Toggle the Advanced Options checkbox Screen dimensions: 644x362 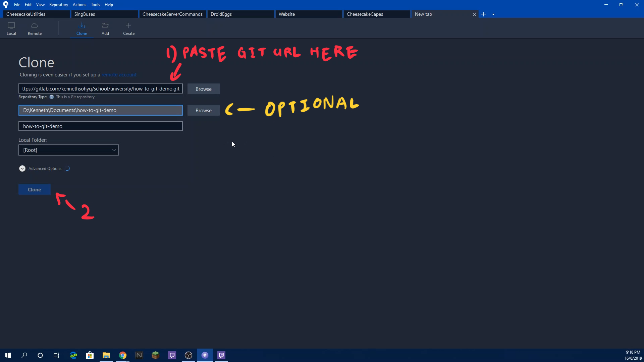[22, 168]
